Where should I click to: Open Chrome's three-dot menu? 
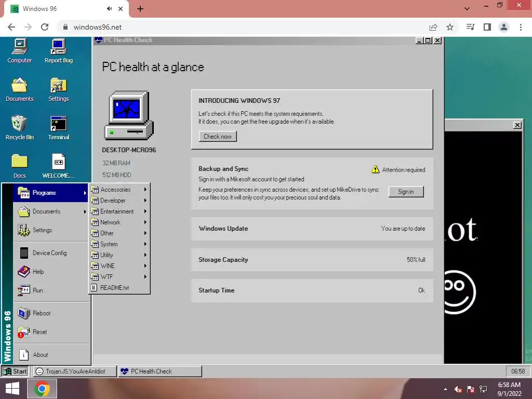tap(521, 27)
